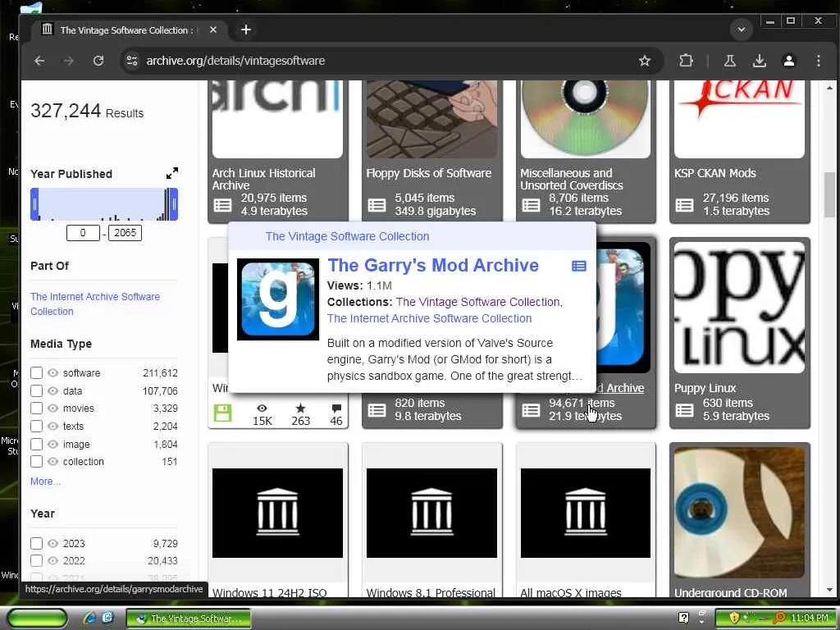Bookmark this page with the star icon
This screenshot has width=840, height=630.
click(645, 61)
